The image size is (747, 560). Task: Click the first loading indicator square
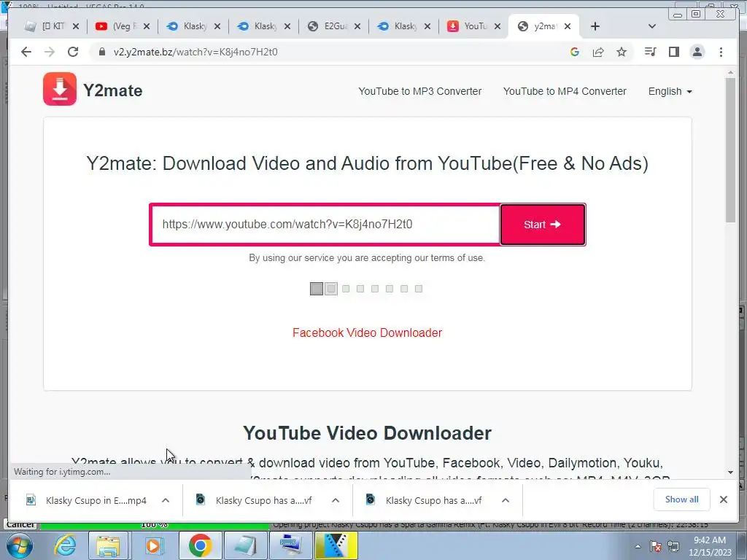tap(317, 289)
